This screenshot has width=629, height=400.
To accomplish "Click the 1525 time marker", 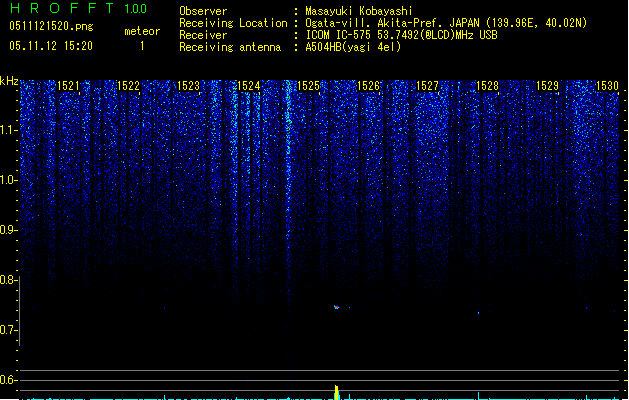I will click(308, 86).
